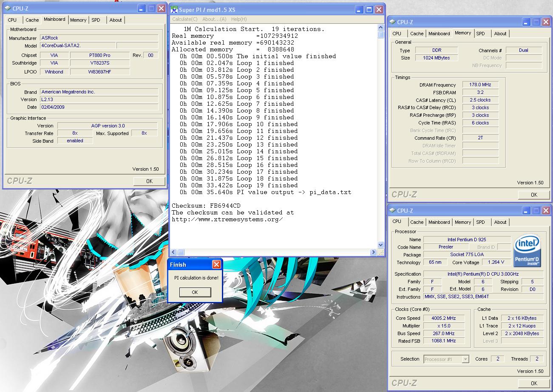Minimize the Super PI window
The image size is (553, 392).
click(x=359, y=10)
